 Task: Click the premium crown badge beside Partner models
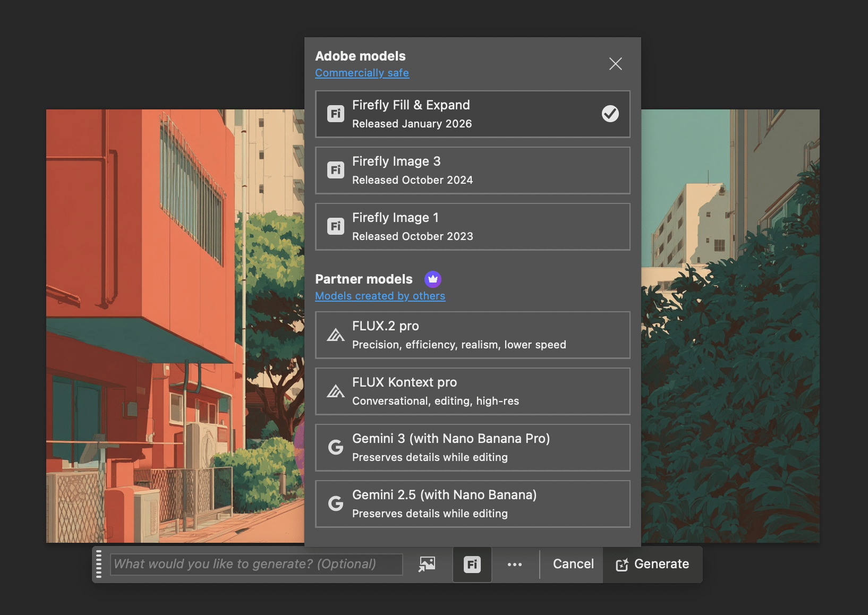[433, 279]
